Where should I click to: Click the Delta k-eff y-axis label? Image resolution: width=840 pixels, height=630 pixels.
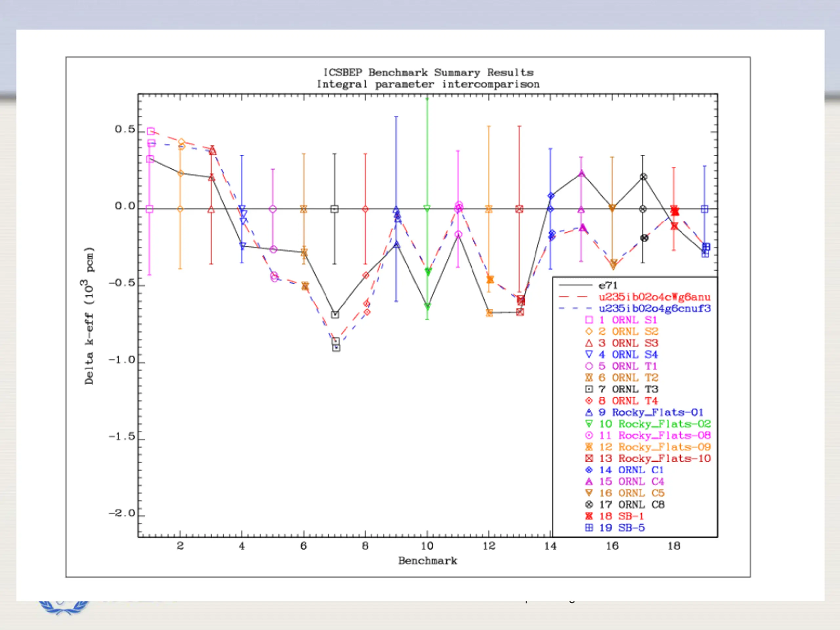[x=89, y=316]
